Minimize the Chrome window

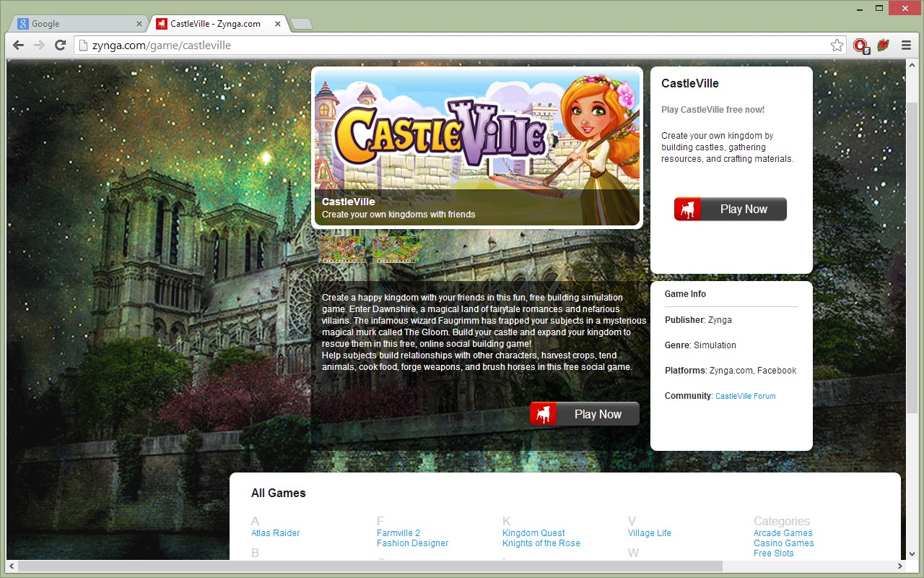pos(858,8)
